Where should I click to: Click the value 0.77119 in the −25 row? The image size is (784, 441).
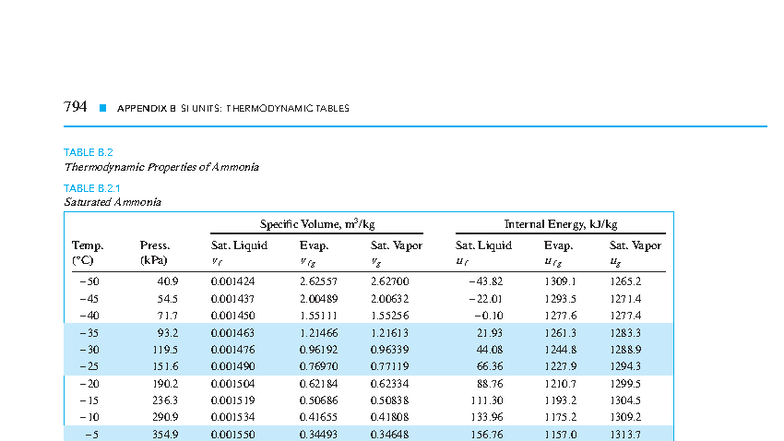[x=390, y=366]
